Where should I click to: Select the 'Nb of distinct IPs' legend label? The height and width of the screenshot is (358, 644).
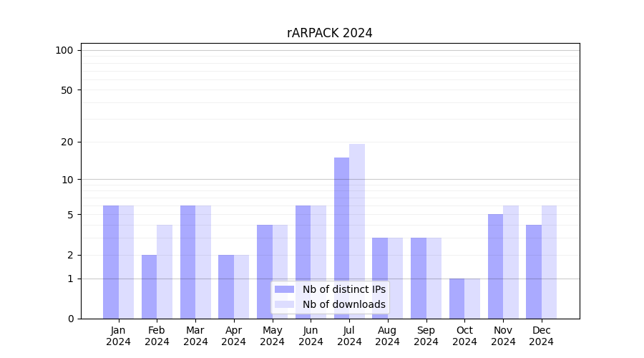(x=343, y=289)
